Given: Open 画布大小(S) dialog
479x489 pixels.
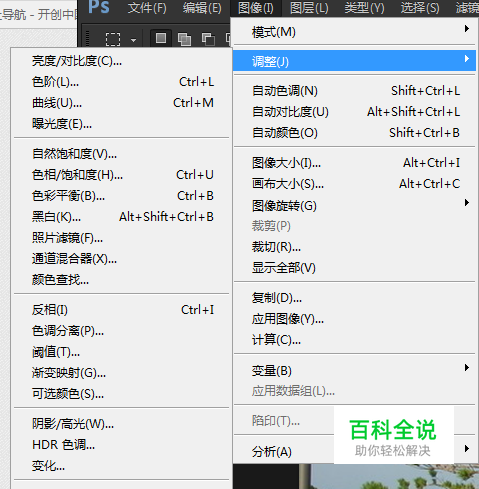Looking at the screenshot, I should [354, 184].
